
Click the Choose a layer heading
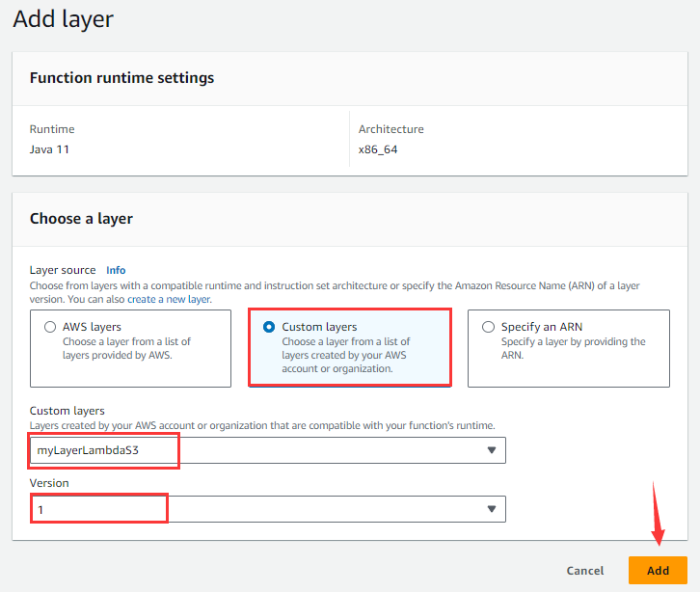(81, 219)
